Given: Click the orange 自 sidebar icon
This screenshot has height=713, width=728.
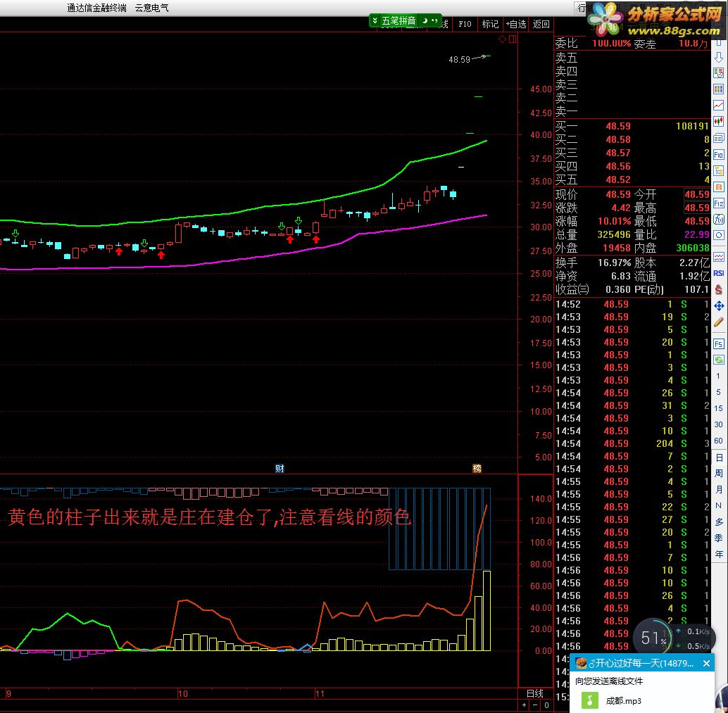Looking at the screenshot, I should point(719,187).
